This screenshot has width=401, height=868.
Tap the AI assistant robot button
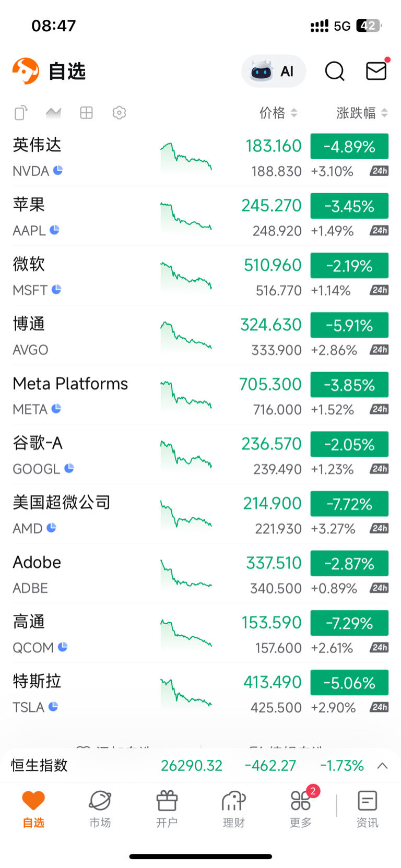273,71
